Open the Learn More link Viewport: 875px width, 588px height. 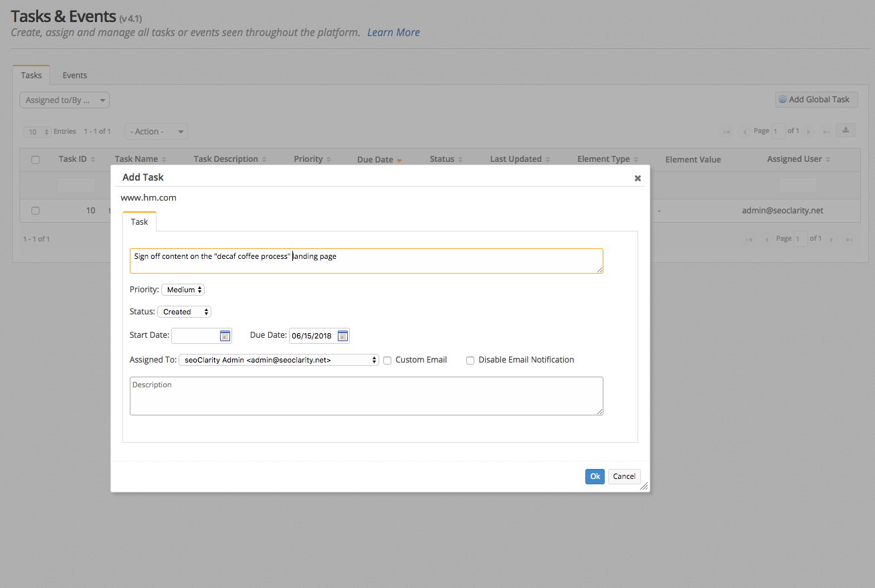coord(393,32)
